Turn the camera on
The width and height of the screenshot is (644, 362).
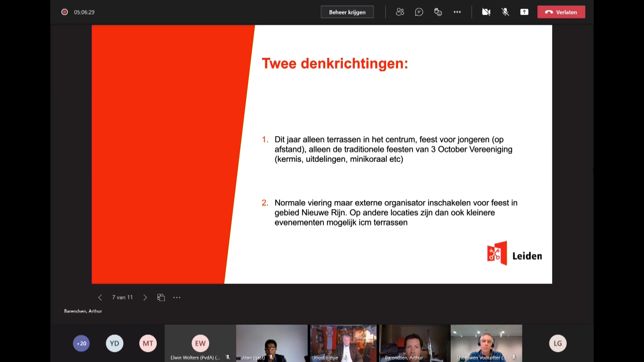(486, 12)
